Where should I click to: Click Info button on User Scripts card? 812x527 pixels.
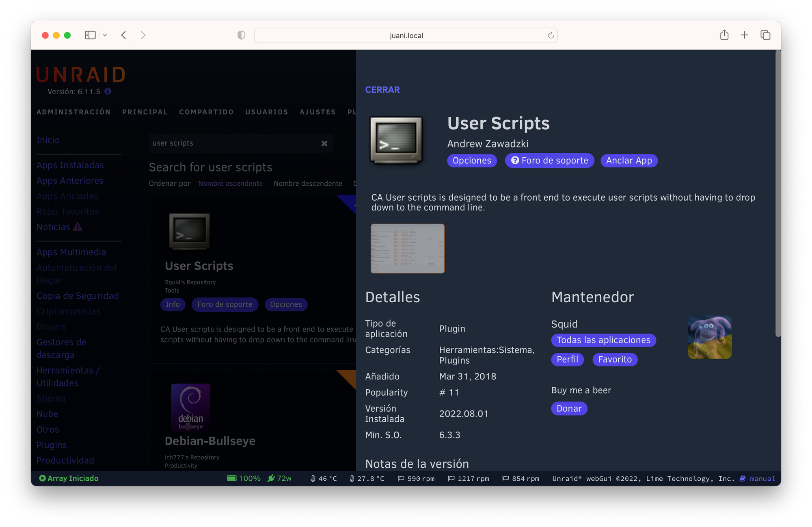coord(173,304)
